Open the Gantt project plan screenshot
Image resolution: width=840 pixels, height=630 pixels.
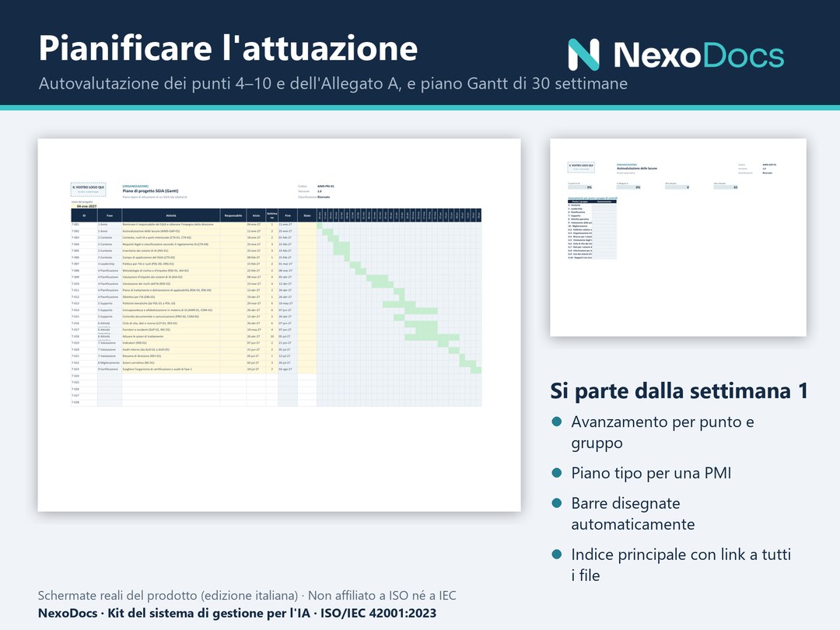coord(279,324)
